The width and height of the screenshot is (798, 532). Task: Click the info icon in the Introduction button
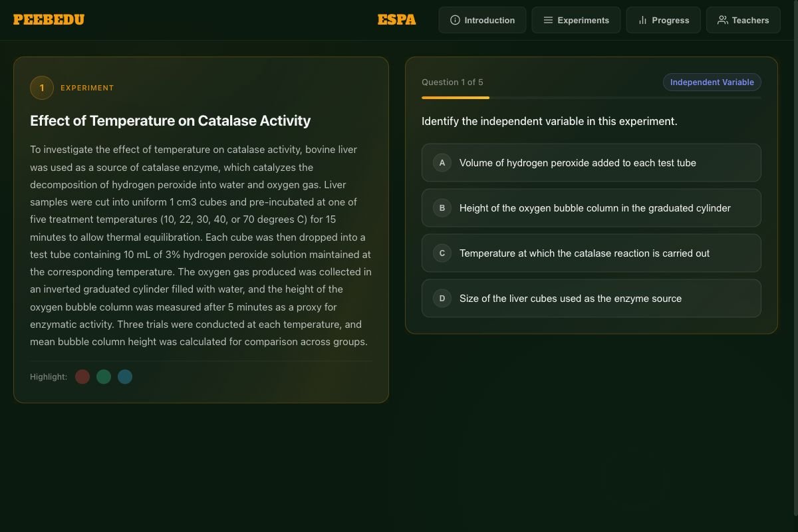click(x=455, y=20)
